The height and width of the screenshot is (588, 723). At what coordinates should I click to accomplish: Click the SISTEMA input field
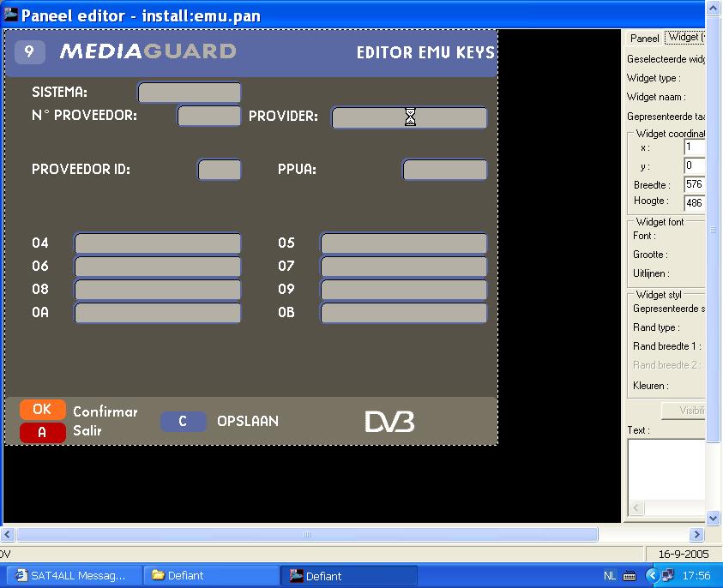click(x=190, y=93)
